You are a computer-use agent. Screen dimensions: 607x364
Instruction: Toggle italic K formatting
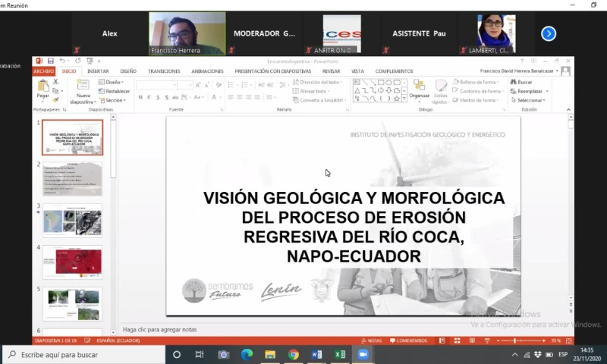(149, 97)
